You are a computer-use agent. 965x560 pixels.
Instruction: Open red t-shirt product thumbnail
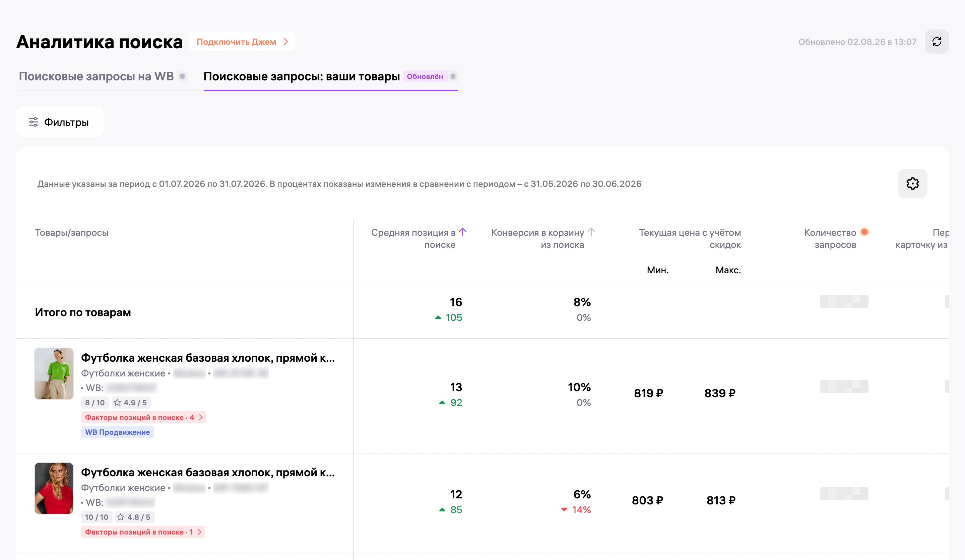click(x=54, y=488)
